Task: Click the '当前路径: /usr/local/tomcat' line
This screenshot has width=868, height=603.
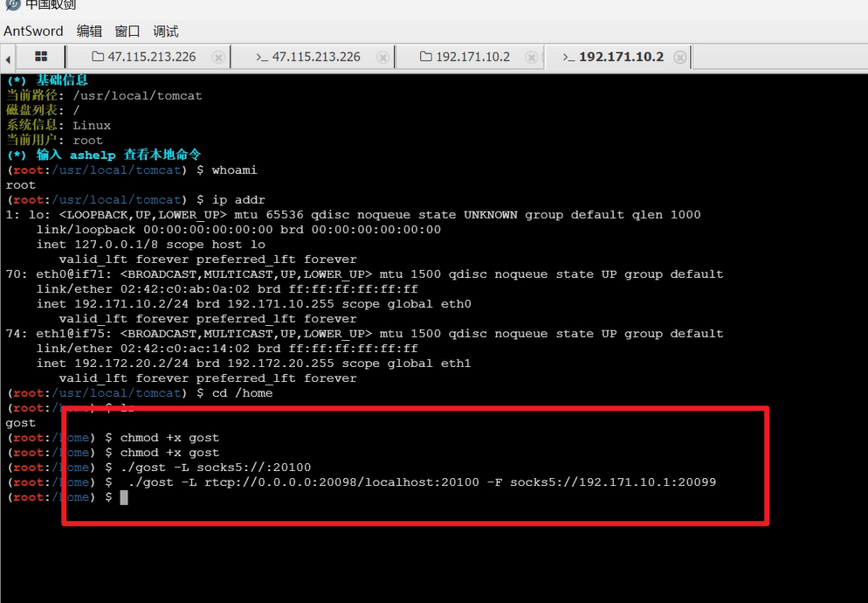Action: 104,95
